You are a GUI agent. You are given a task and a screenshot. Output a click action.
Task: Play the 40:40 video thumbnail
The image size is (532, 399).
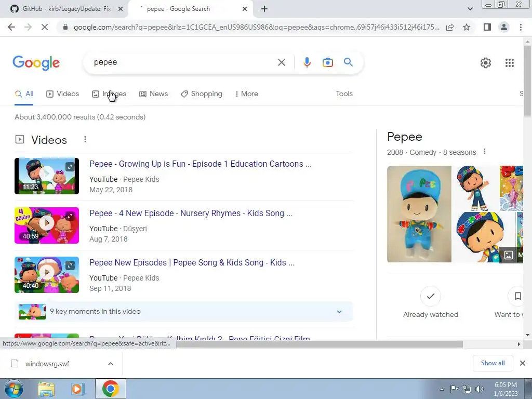coord(47,274)
